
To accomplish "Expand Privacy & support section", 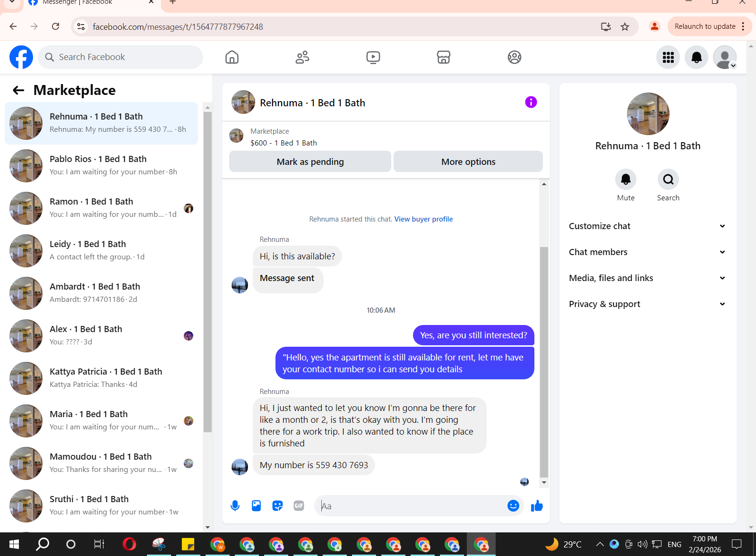I will pyautogui.click(x=647, y=304).
